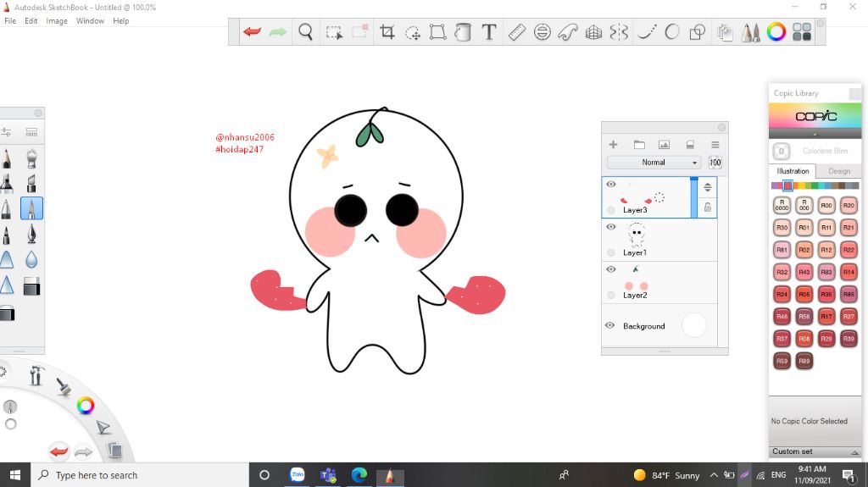
Task: Open the Ruler tool
Action: 516,32
